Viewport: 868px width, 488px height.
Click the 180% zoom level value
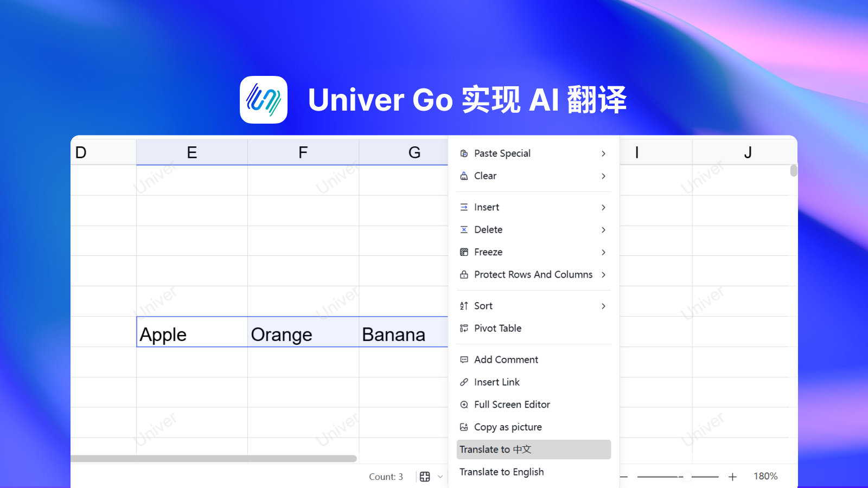(x=765, y=476)
